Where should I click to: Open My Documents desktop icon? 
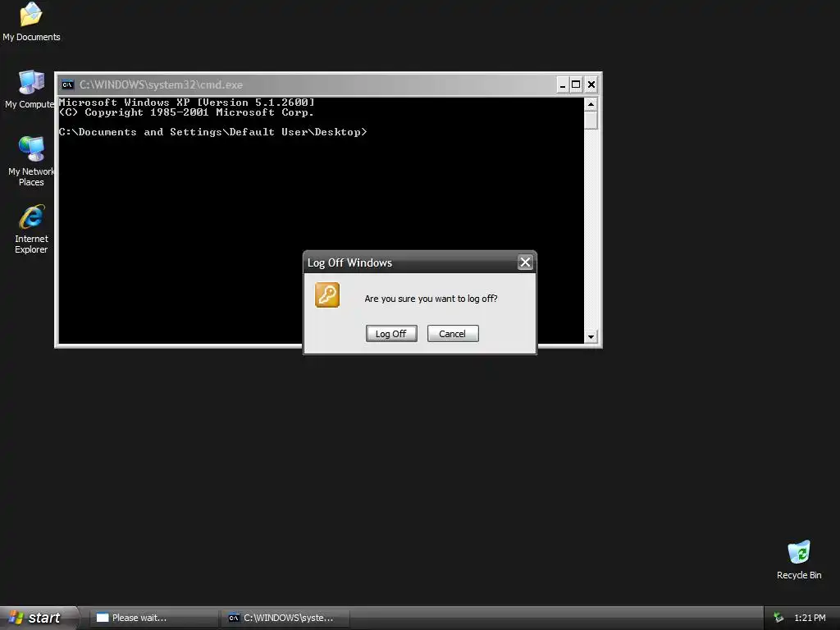click(31, 22)
